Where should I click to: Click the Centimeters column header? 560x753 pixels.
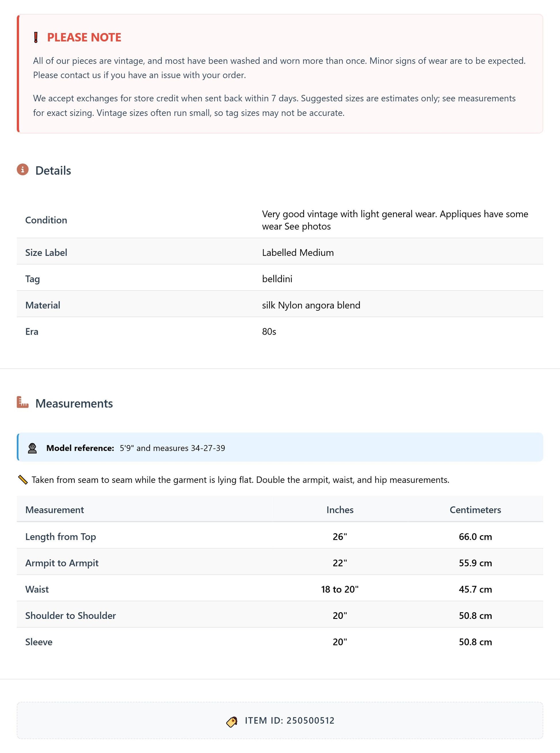pyautogui.click(x=475, y=510)
